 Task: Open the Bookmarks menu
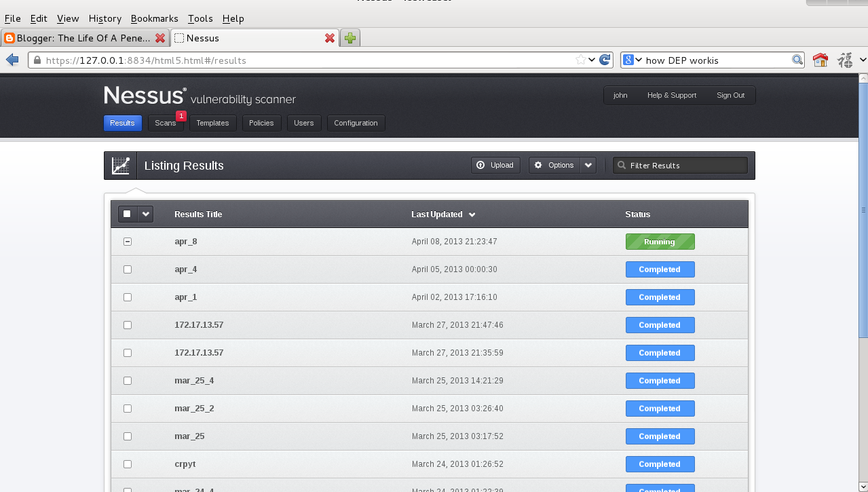pos(154,18)
